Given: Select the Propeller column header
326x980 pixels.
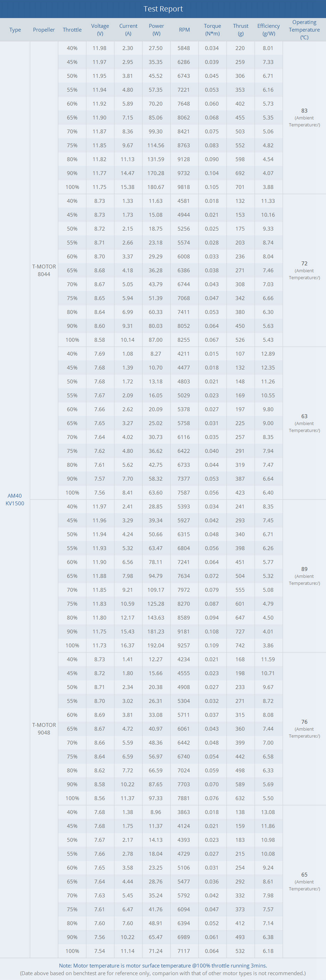Looking at the screenshot, I should pos(44,30).
